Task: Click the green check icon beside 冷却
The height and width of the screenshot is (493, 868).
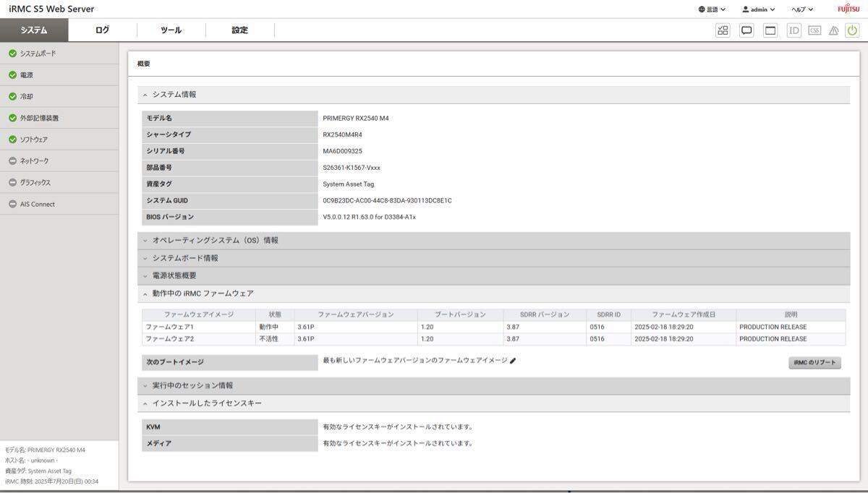Action: (x=12, y=96)
